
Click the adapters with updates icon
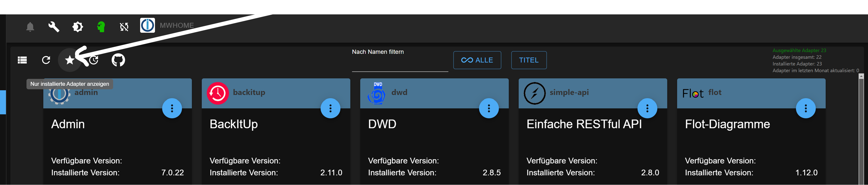pos(94,60)
